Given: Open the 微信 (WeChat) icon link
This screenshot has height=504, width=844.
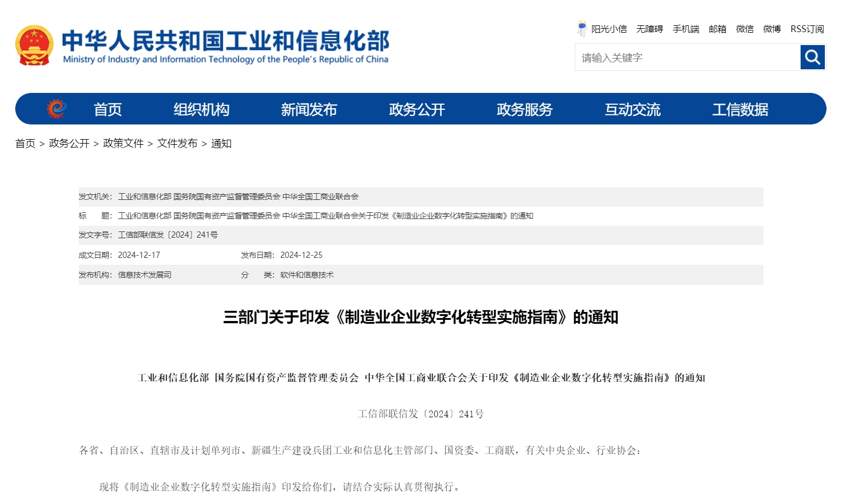Looking at the screenshot, I should [744, 29].
